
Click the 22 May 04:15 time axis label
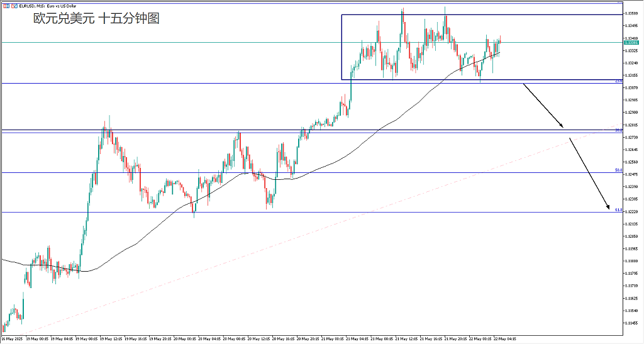(x=505, y=339)
